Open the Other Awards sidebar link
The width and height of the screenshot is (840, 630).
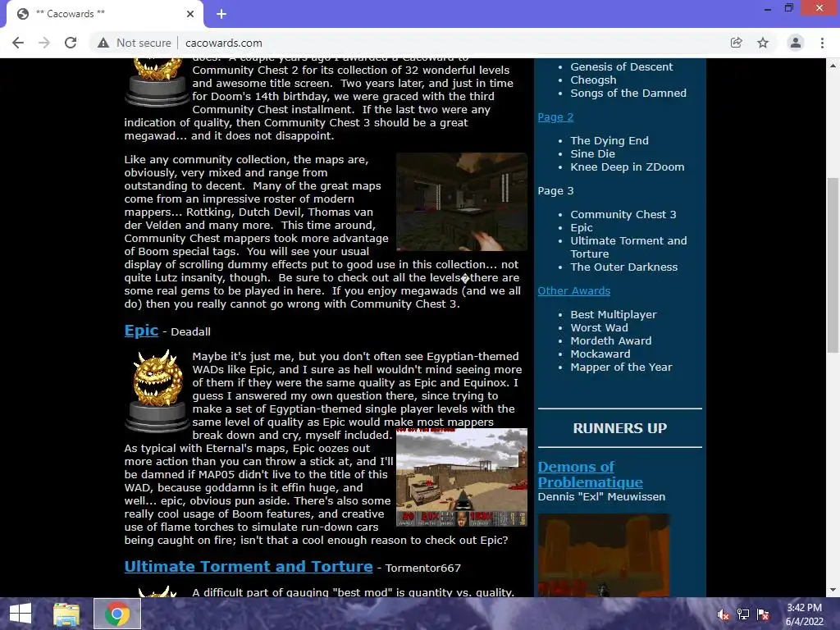pyautogui.click(x=573, y=291)
